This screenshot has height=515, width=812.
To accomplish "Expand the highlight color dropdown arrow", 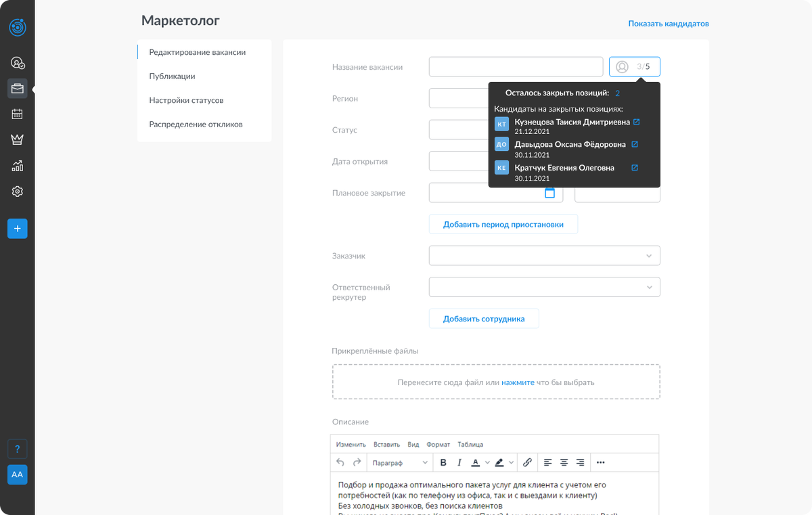I will click(x=511, y=463).
